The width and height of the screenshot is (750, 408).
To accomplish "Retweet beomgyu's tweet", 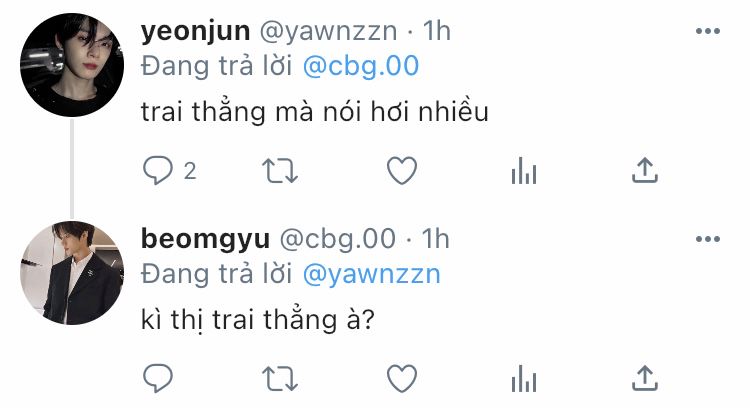I will tap(280, 379).
